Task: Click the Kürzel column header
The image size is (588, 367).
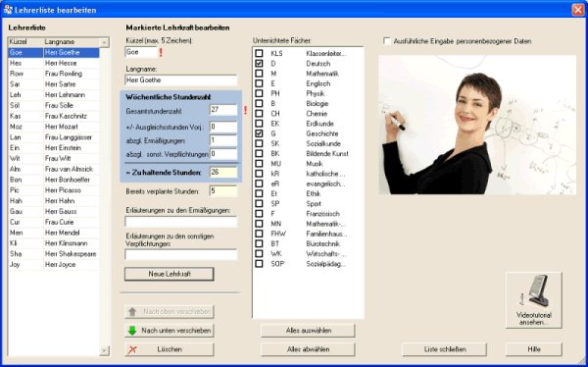Action: 25,42
